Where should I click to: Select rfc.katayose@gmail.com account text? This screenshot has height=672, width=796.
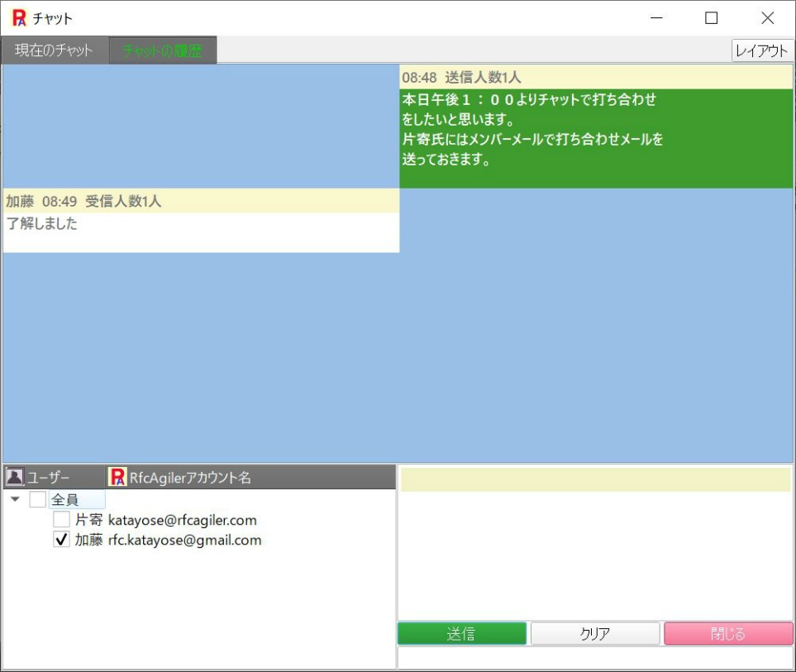tap(185, 540)
